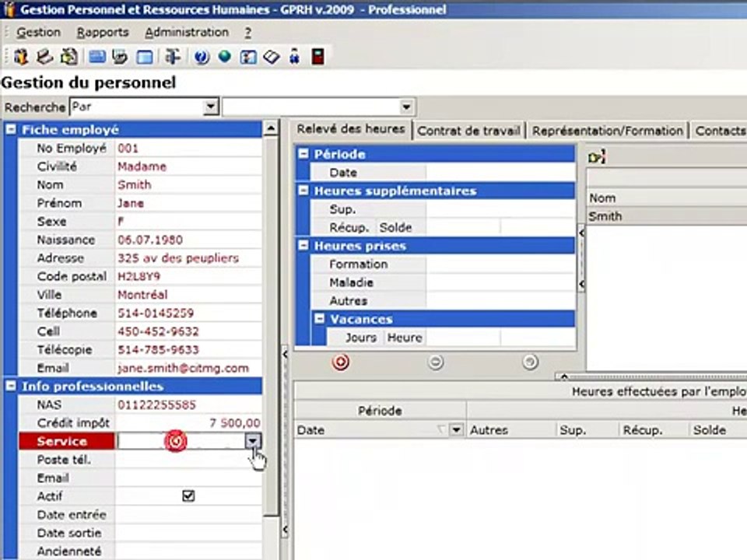The image size is (747, 560).
Task: Open the Date column filter dropdown
Action: [456, 430]
